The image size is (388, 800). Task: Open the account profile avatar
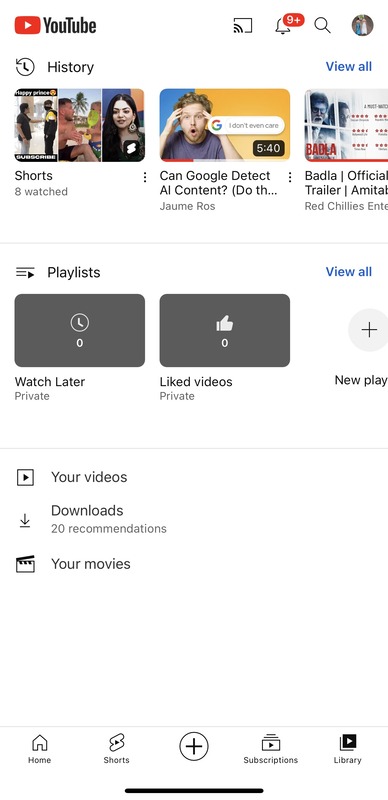[362, 25]
